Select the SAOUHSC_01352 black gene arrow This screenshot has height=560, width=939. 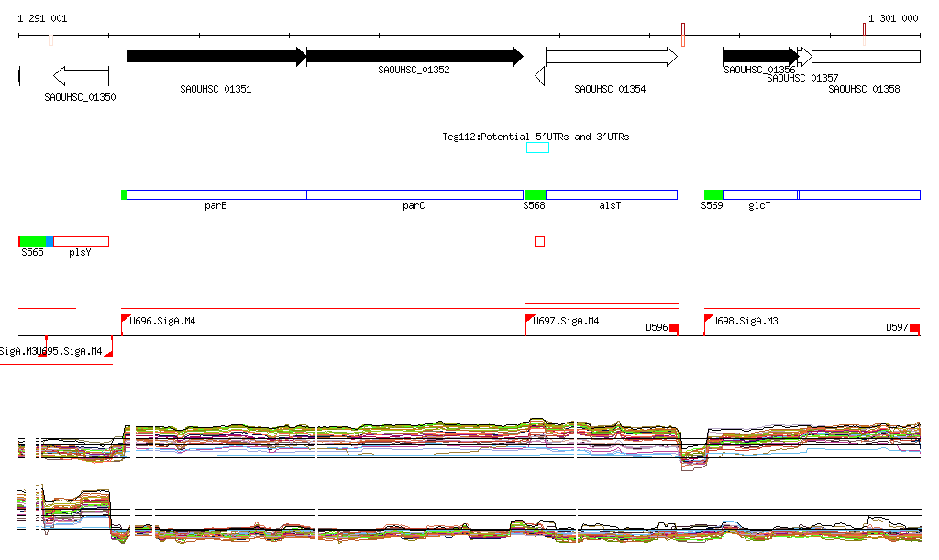click(414, 57)
